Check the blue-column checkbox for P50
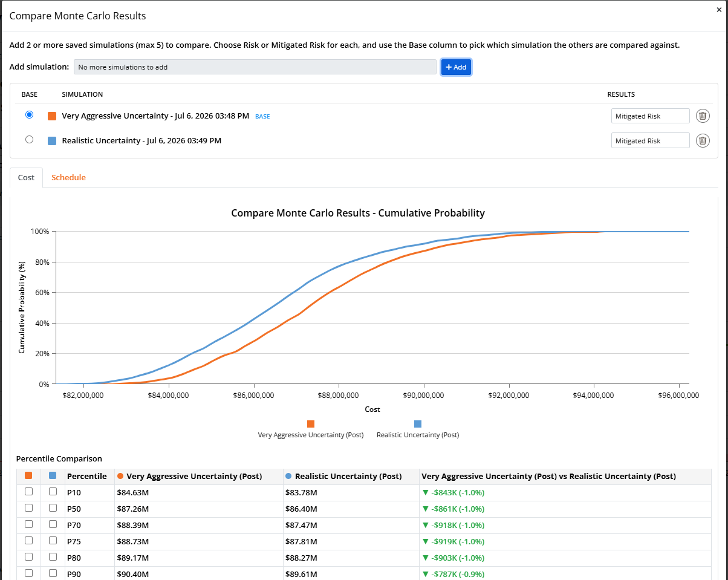 click(53, 508)
